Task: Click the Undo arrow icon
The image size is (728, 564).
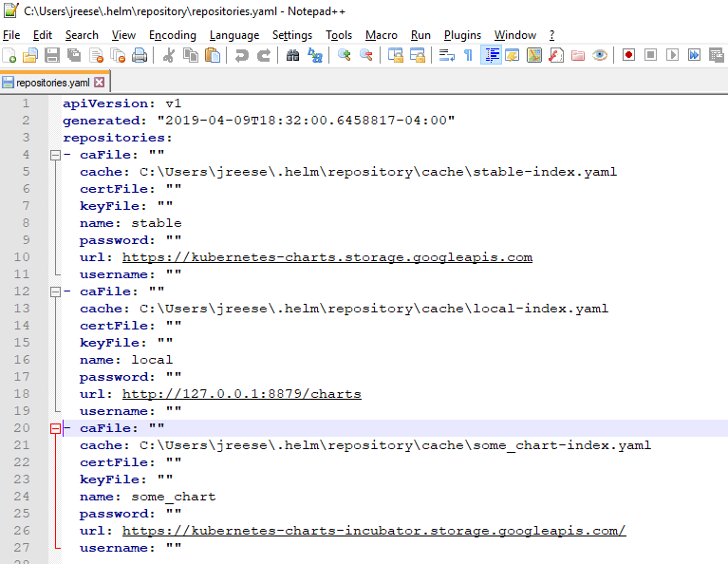Action: coord(241,55)
